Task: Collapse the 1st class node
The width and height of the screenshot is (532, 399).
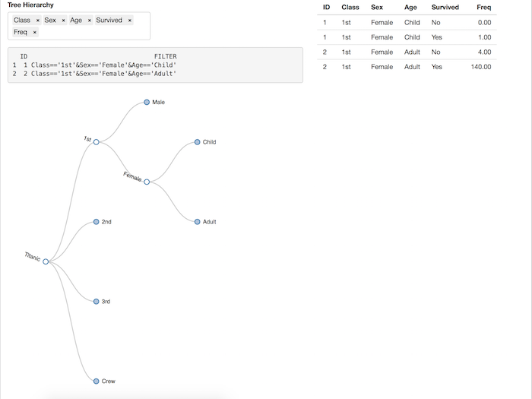Action: pos(97,142)
